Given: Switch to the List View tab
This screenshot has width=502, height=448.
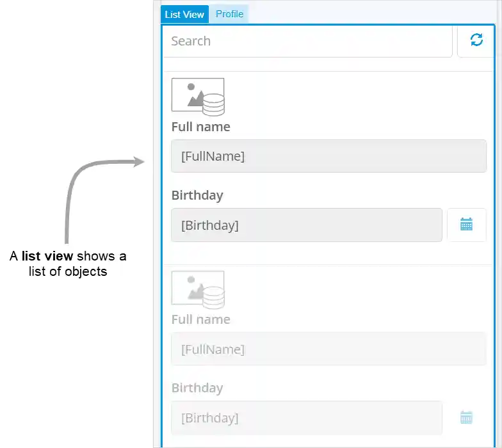Looking at the screenshot, I should click(184, 14).
